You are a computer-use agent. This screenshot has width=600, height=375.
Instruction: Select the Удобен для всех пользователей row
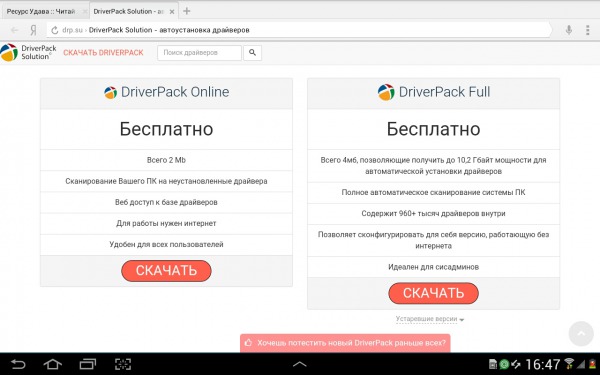pyautogui.click(x=166, y=244)
